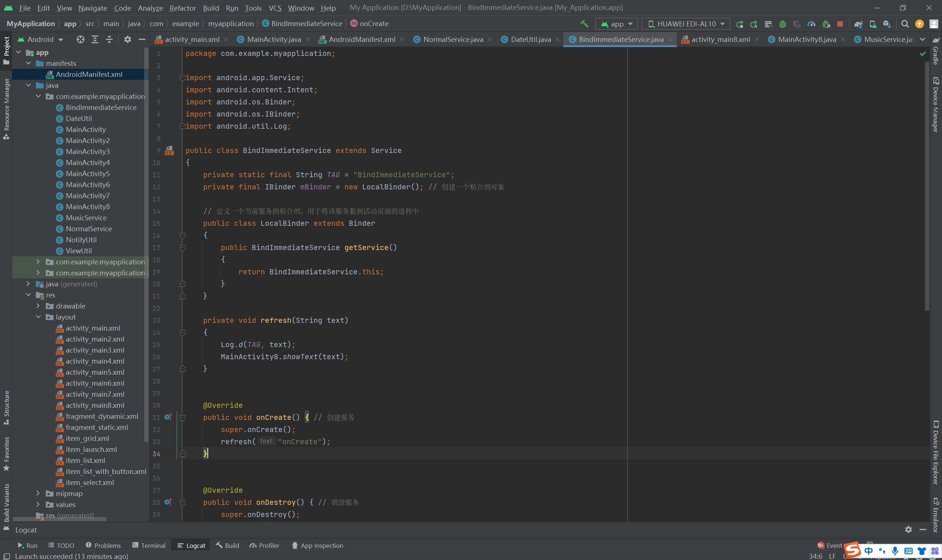
Task: Click the Search Everywhere magnifier icon
Action: click(x=905, y=24)
